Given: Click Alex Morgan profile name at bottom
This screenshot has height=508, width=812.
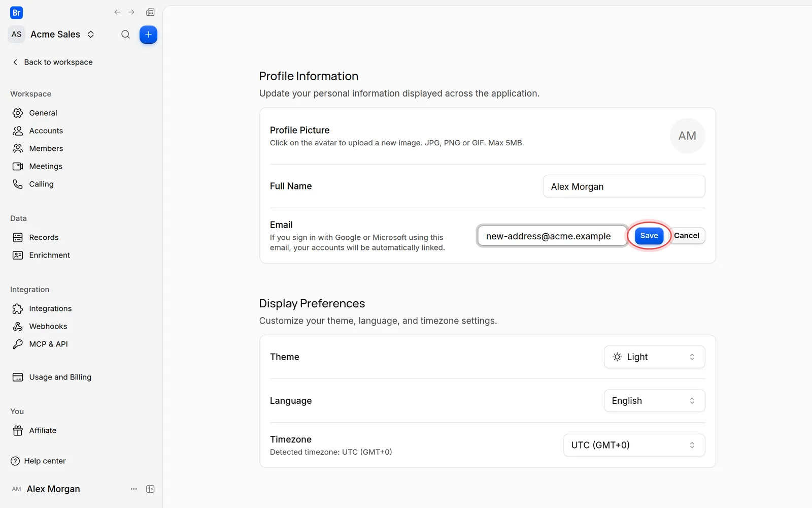Looking at the screenshot, I should point(53,489).
